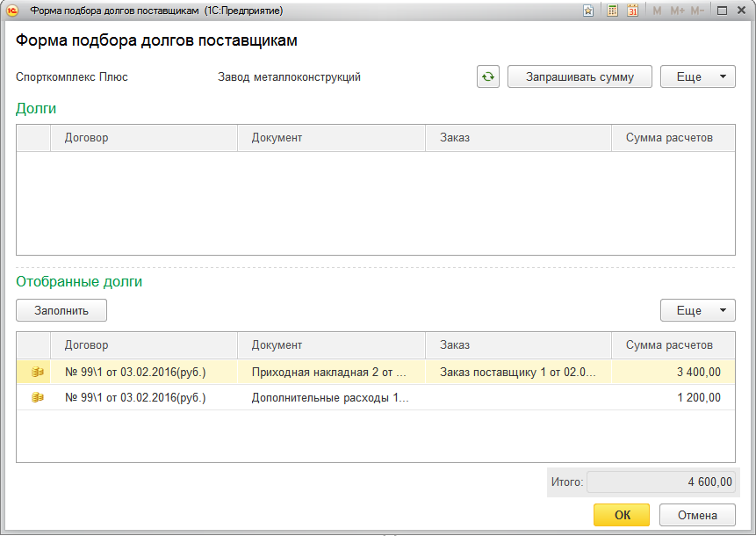Click the M- memory subtract button

(x=697, y=11)
